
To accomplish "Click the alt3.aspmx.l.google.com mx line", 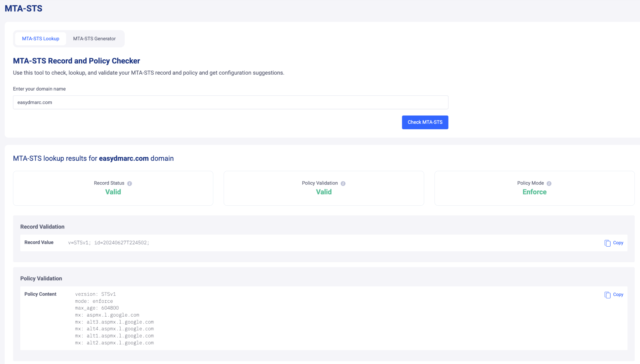I will [114, 322].
